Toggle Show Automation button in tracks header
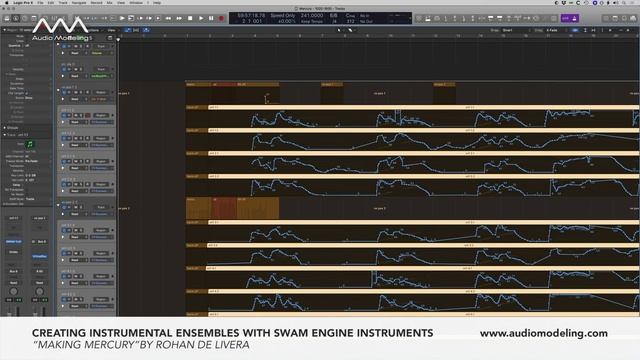Viewport: 640px width, 360px height. (128, 30)
